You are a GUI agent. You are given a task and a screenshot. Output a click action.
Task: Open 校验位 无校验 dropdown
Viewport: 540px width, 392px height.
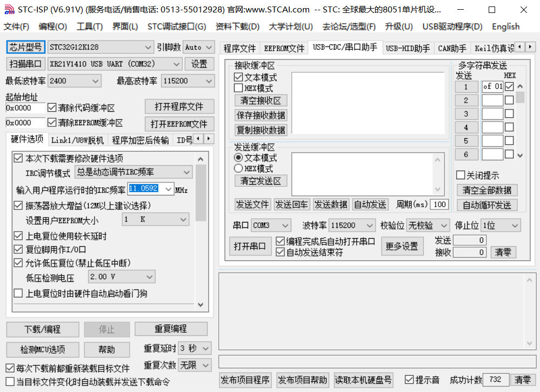428,226
